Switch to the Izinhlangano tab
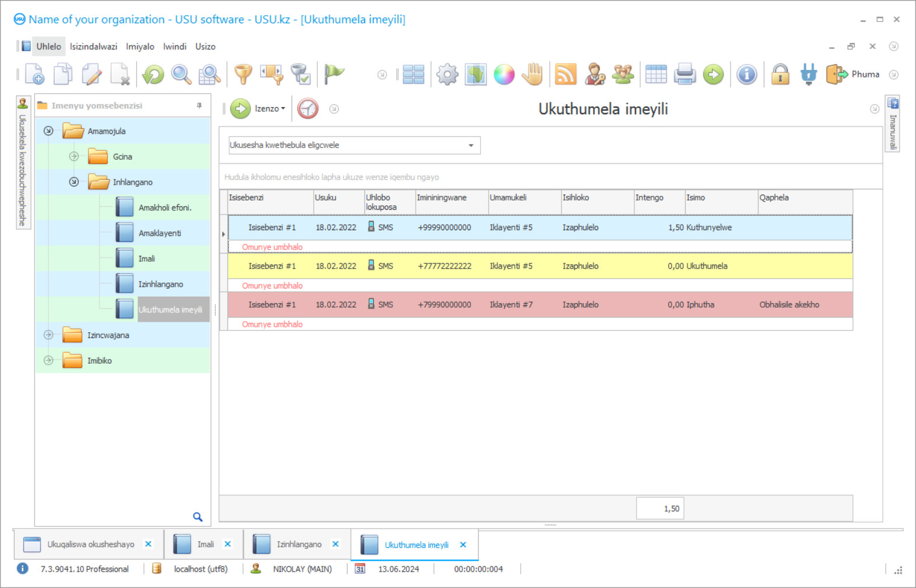 (x=299, y=544)
